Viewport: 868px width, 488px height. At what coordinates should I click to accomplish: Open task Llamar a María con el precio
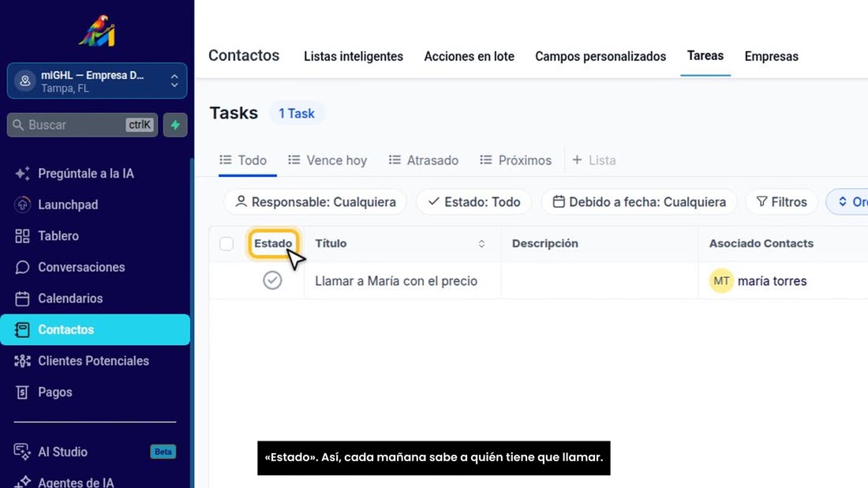click(396, 281)
